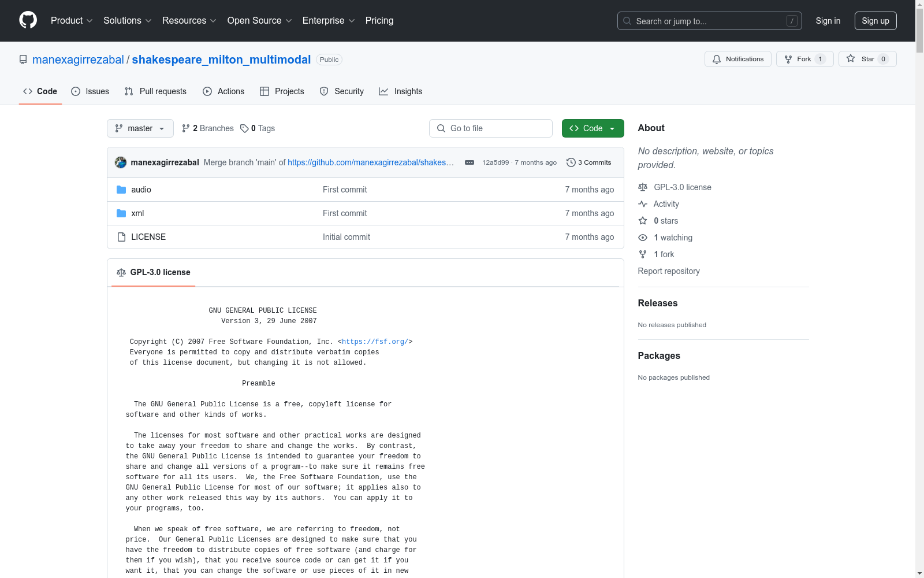The image size is (924, 578).
Task: Open the Solutions menu
Action: (128, 20)
